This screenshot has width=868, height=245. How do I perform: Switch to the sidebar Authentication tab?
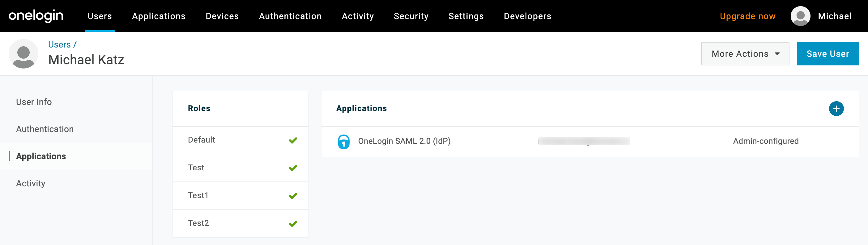(x=45, y=129)
